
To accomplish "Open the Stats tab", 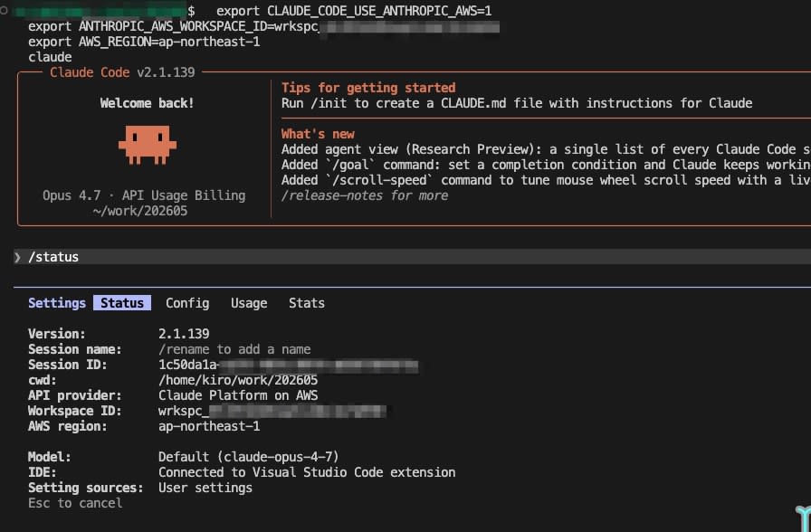I will point(307,303).
